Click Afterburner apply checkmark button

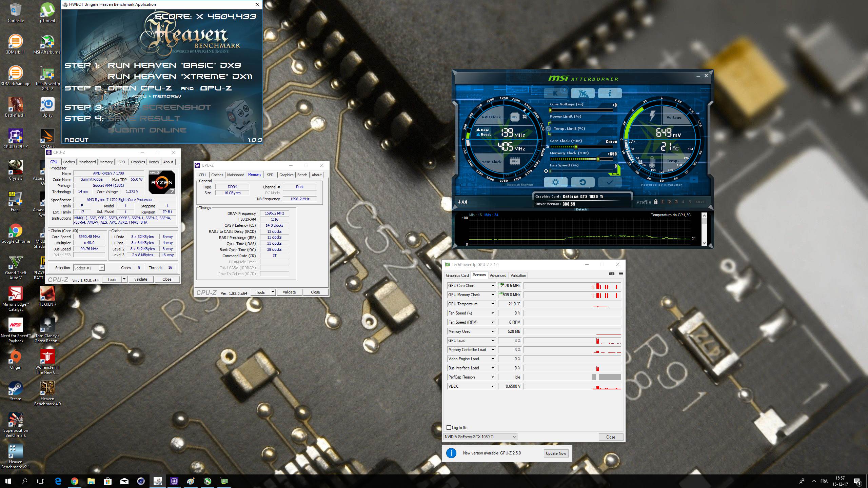click(610, 182)
